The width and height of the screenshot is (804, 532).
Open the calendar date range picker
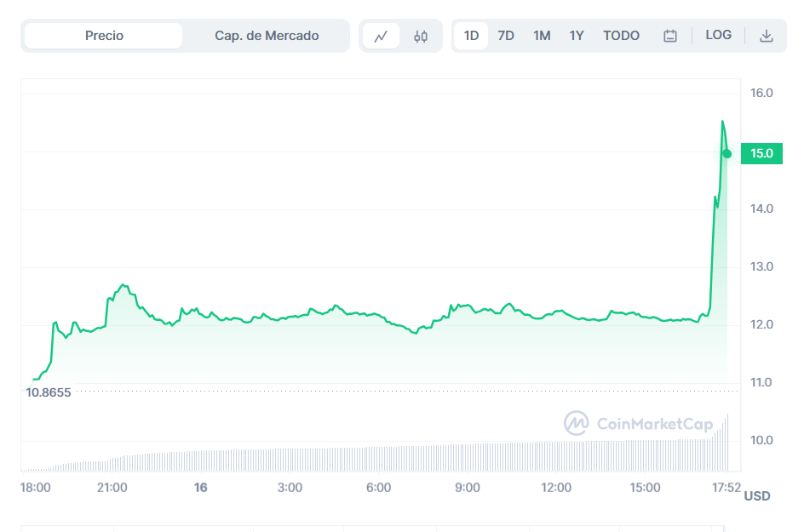tap(669, 36)
